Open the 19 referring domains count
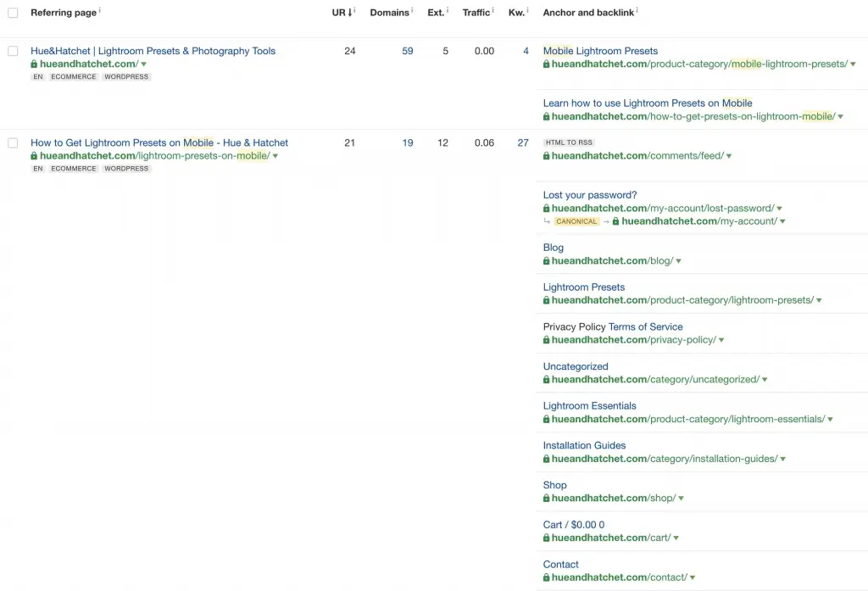 point(408,143)
